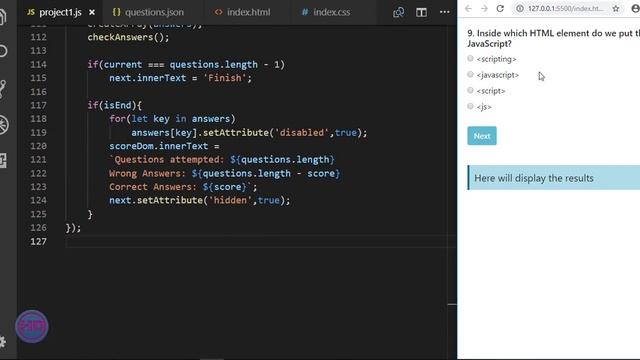Select the <scripting> radio option

click(x=470, y=58)
